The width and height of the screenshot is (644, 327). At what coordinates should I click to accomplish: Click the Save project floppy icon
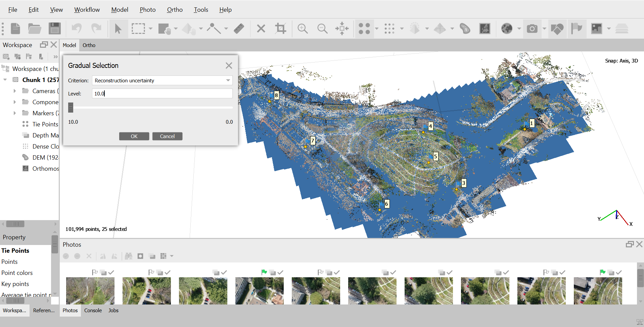coord(54,29)
